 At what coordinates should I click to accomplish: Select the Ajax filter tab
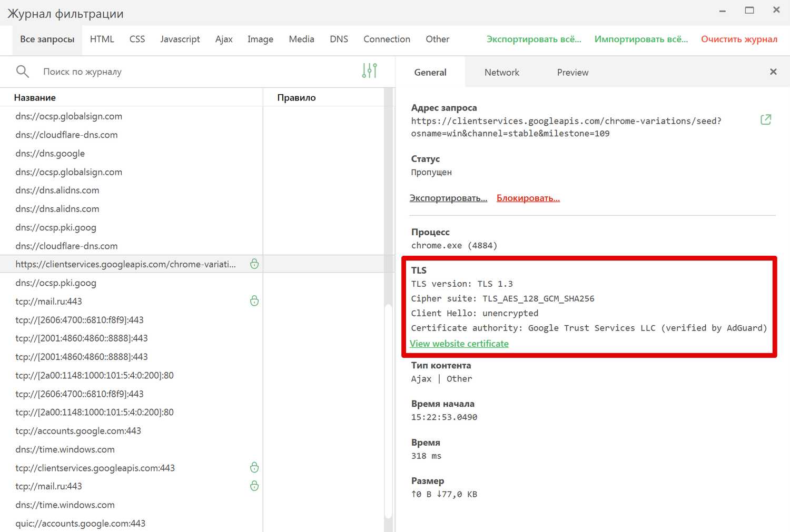[x=224, y=39]
